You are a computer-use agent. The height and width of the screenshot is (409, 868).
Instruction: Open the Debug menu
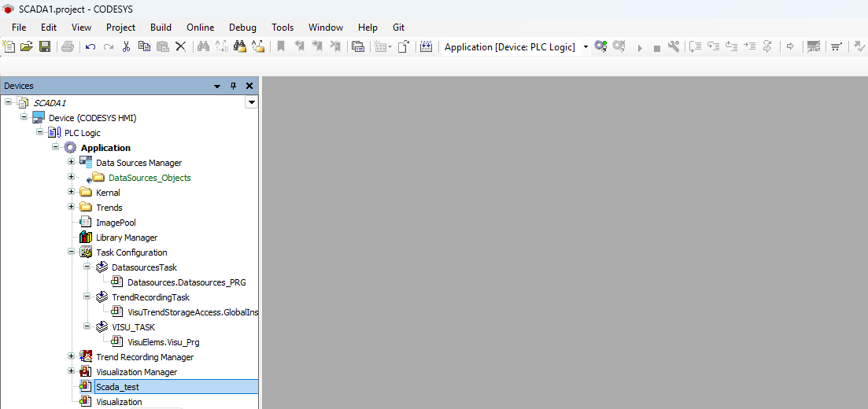coord(242,27)
